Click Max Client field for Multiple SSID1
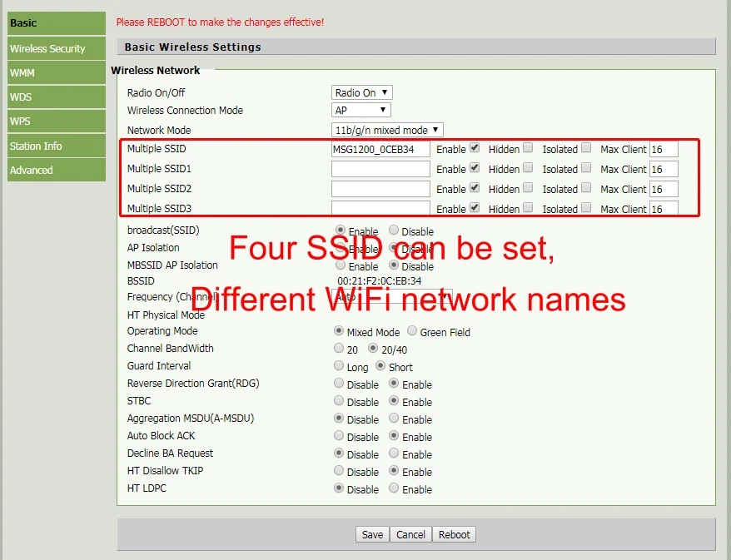This screenshot has height=560, width=731. coord(664,169)
